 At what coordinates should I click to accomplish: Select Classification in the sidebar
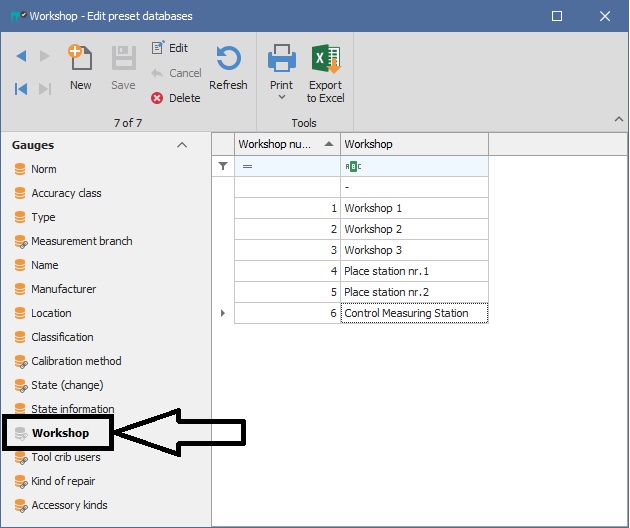53,337
